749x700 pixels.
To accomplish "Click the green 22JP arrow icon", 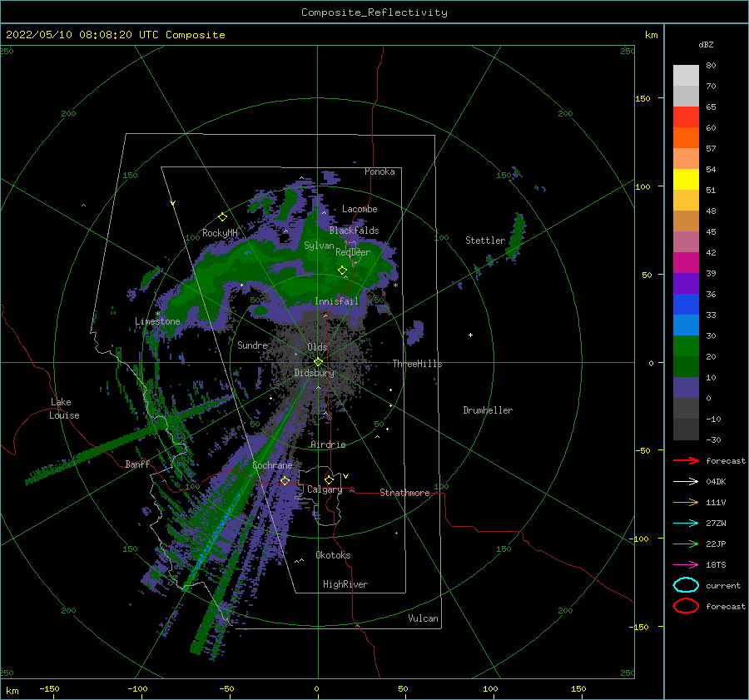I will [x=686, y=544].
